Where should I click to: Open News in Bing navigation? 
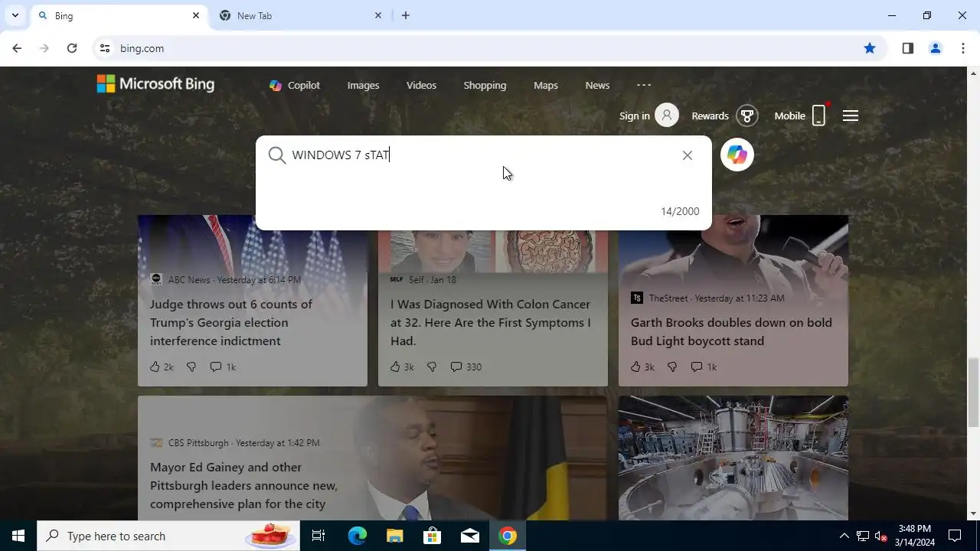[597, 85]
